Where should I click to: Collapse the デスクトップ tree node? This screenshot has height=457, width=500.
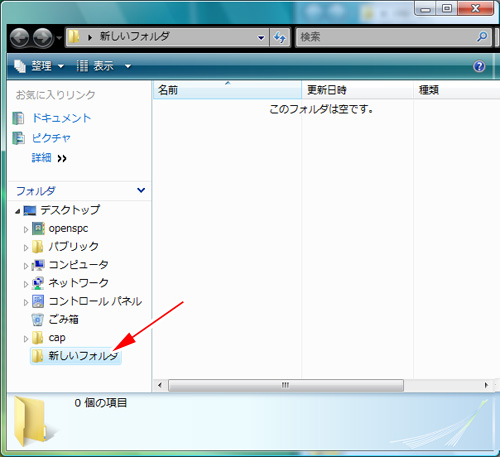[x=18, y=211]
